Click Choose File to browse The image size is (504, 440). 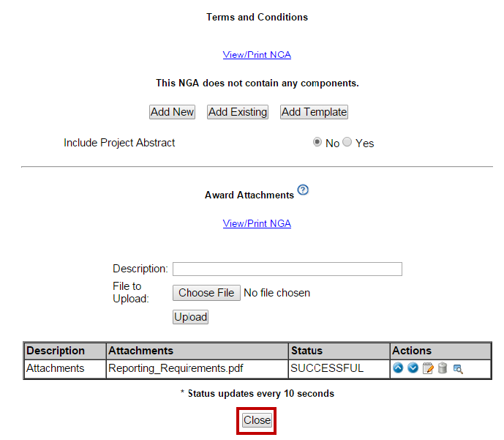coord(206,293)
